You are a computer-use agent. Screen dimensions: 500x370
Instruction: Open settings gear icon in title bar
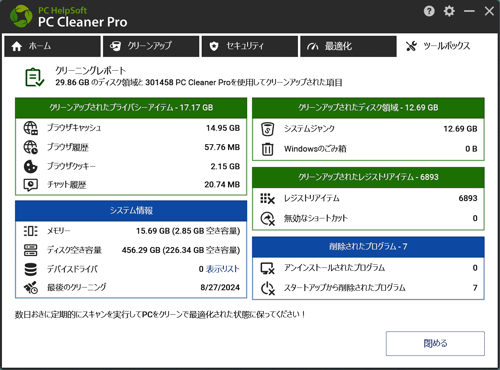[449, 11]
